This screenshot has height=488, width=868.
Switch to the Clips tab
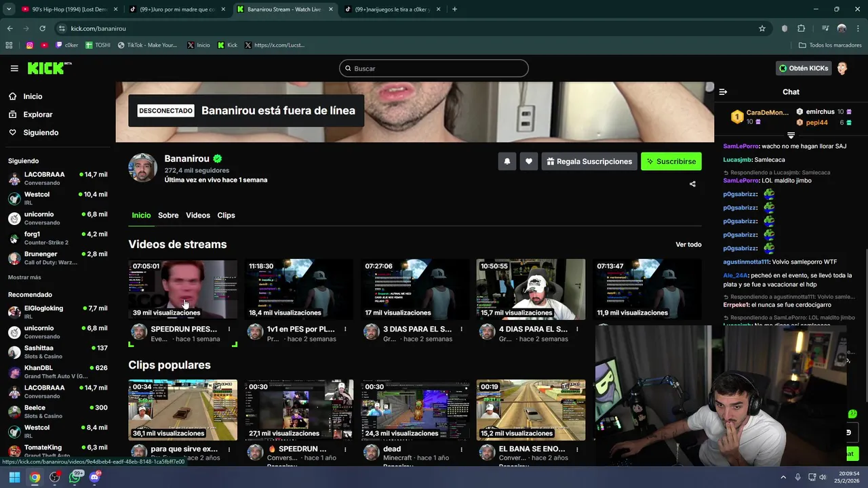point(226,216)
